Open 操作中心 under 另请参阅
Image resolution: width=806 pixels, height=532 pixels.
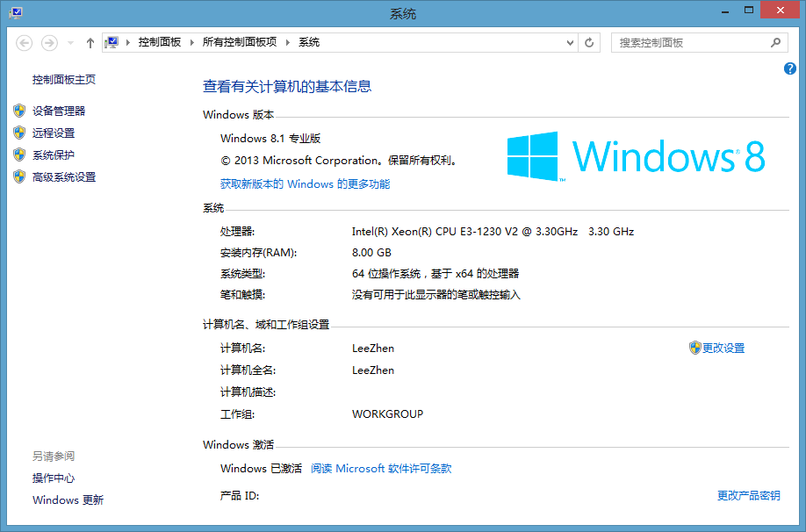click(54, 478)
